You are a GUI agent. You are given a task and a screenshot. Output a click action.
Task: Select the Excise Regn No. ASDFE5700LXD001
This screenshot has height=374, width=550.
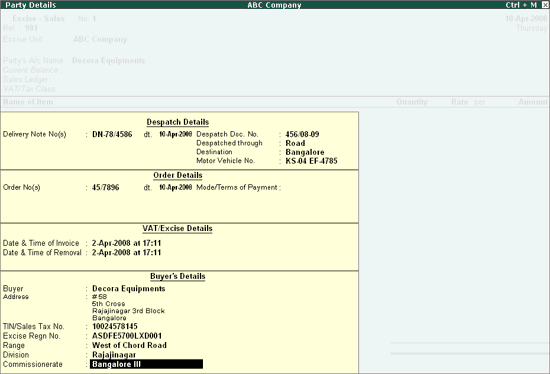(x=127, y=336)
